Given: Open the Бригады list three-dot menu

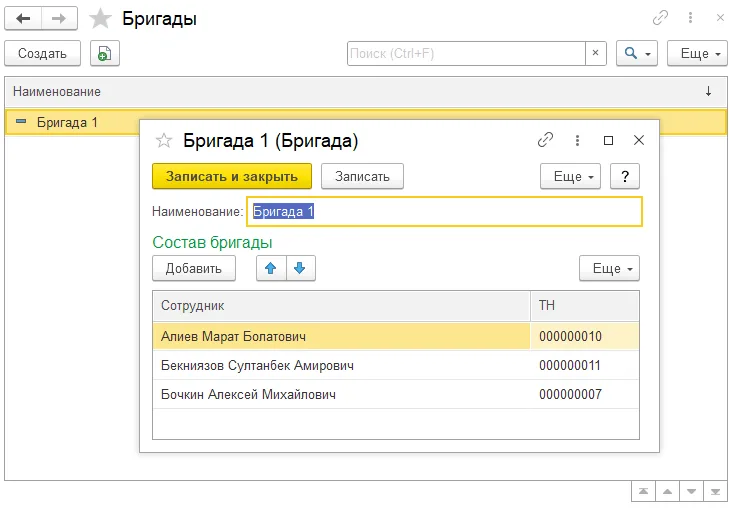Looking at the screenshot, I should (690, 18).
